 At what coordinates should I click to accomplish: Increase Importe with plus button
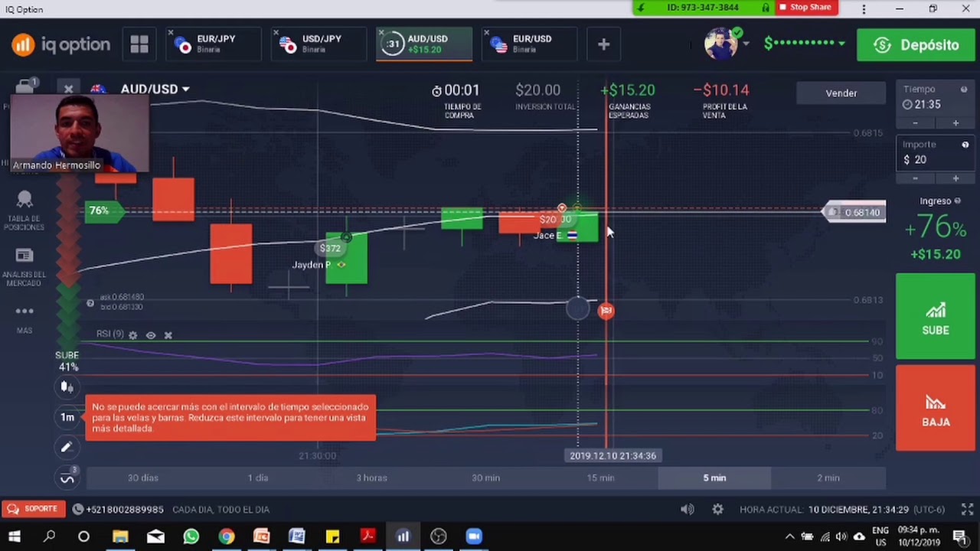[955, 178]
